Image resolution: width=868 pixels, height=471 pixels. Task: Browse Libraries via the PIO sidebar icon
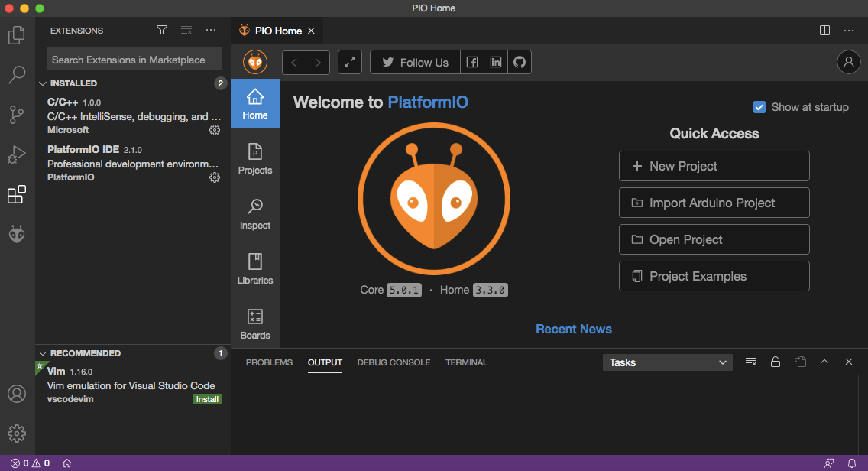[254, 268]
